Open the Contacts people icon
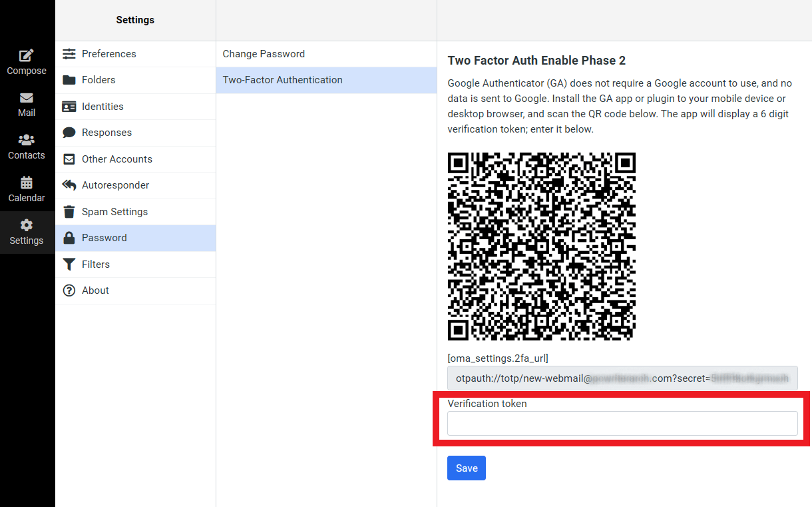The height and width of the screenshot is (507, 812). pyautogui.click(x=27, y=140)
